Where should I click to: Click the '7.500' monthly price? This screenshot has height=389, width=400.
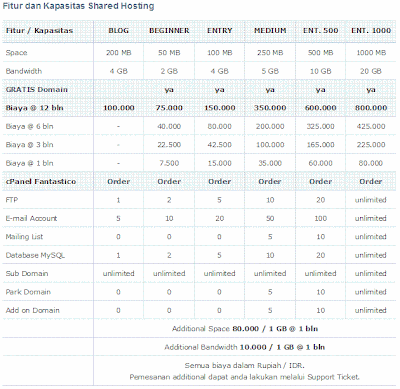click(169, 163)
